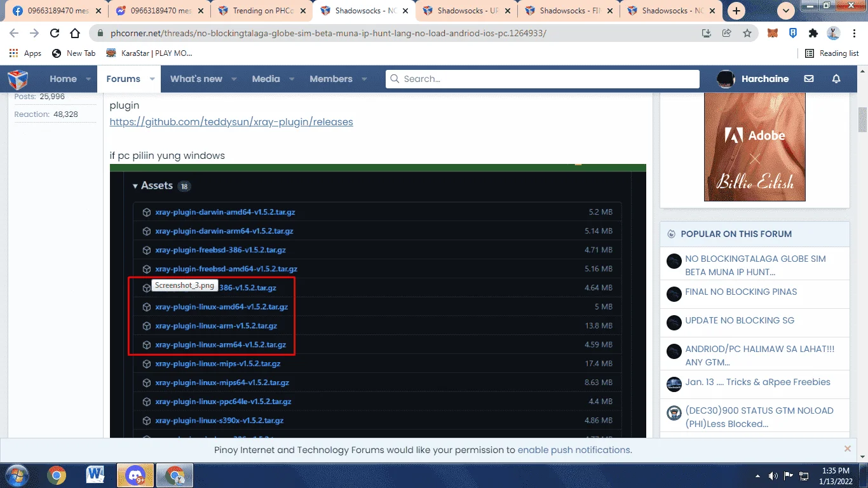
Task: Open the What's new nav item
Action: point(196,79)
